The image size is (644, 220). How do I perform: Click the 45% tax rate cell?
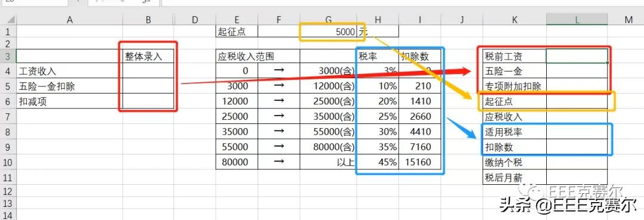[x=377, y=162]
